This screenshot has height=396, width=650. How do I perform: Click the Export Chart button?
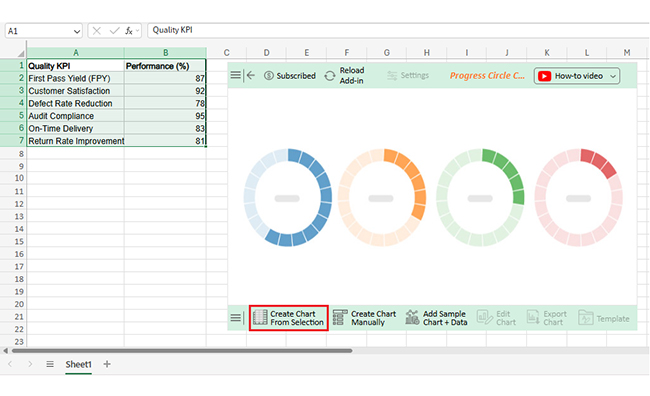tap(546, 318)
